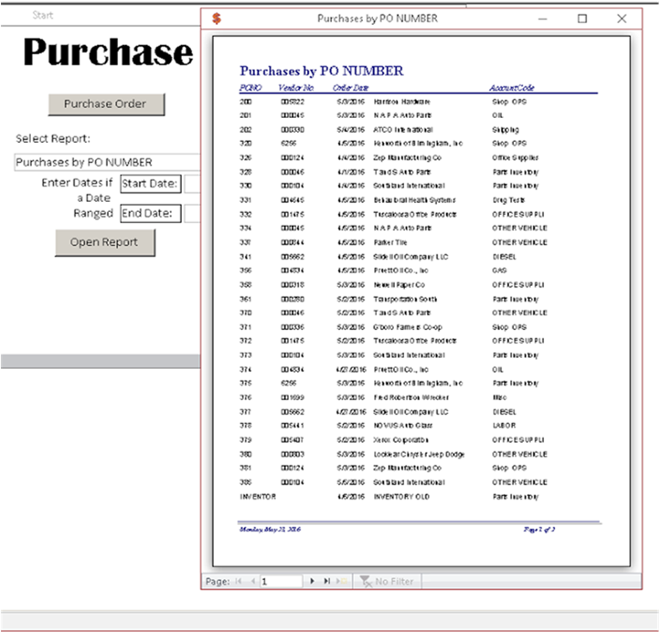Click the Newell Paper Co vendor row

point(399,285)
